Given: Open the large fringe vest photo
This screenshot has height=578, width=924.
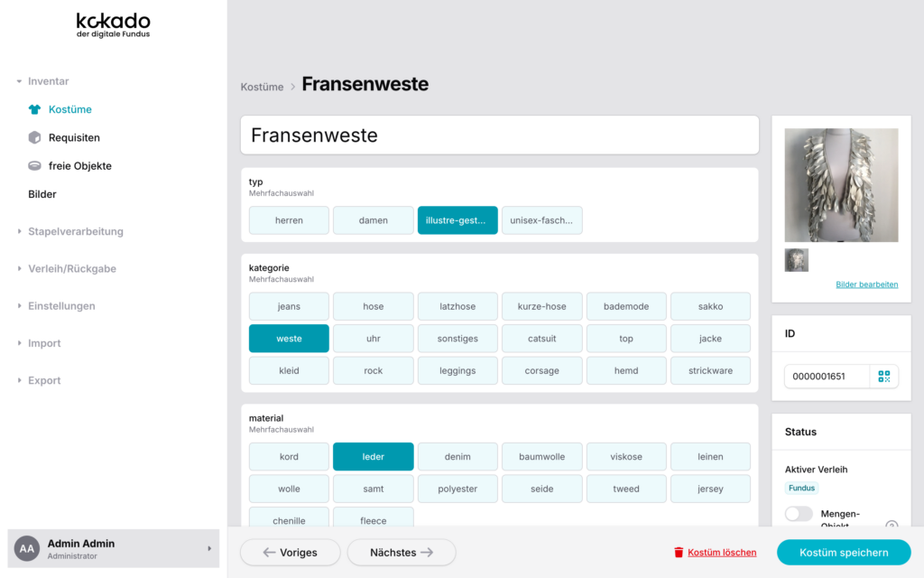Looking at the screenshot, I should 842,185.
